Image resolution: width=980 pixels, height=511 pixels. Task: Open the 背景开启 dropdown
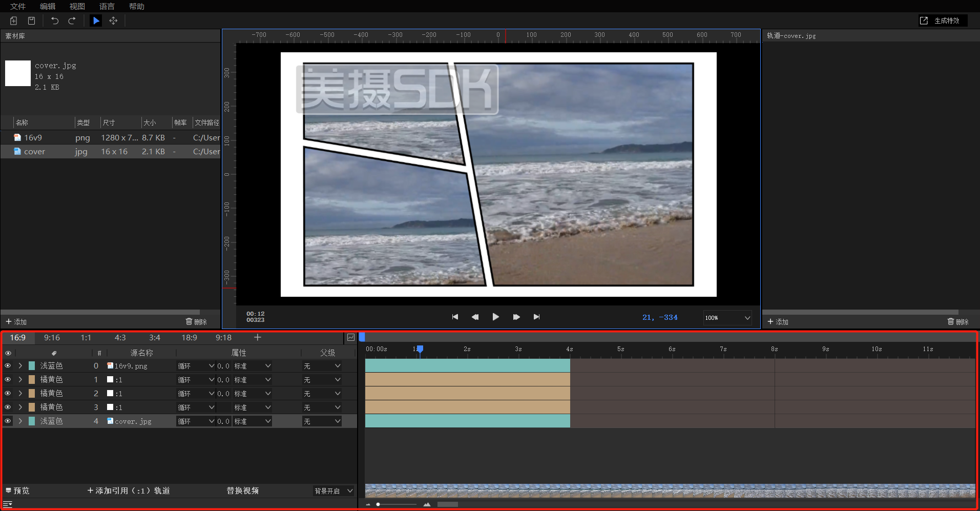[x=333, y=491]
